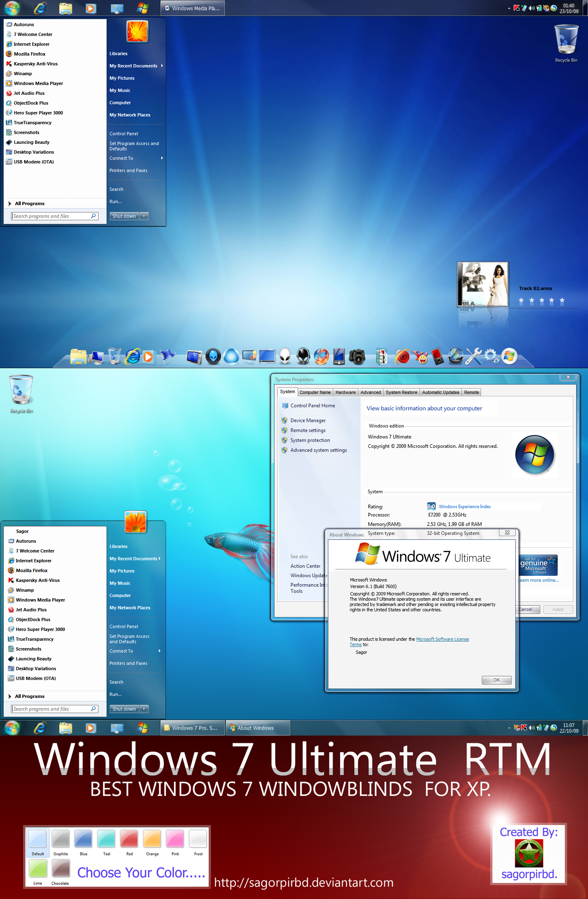Open the camera icon in the dock
The width and height of the screenshot is (588, 899).
(357, 357)
